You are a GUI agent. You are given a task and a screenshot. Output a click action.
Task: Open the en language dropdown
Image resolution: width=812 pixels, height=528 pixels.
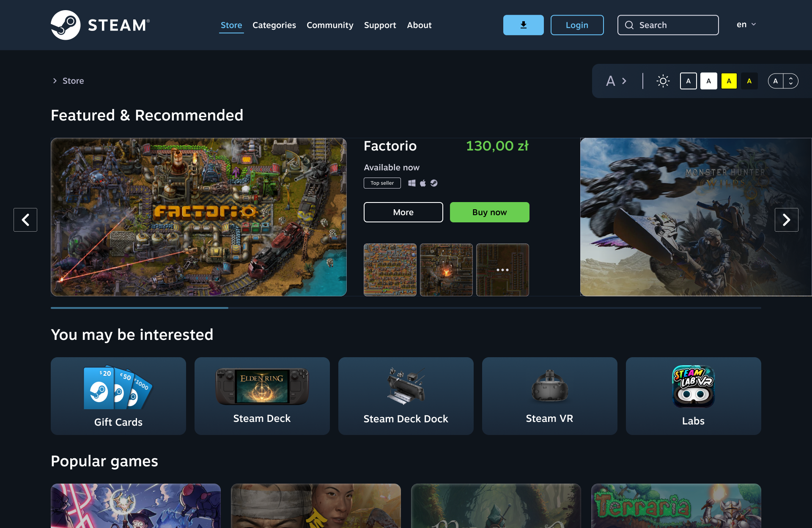[x=746, y=25]
